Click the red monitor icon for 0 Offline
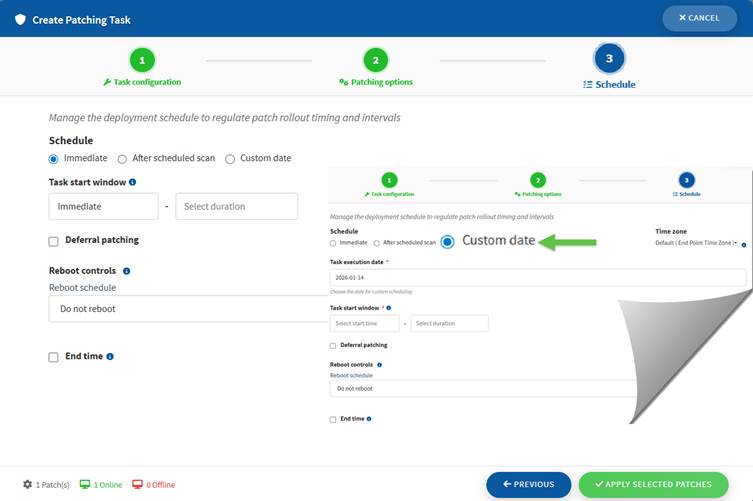 [137, 485]
